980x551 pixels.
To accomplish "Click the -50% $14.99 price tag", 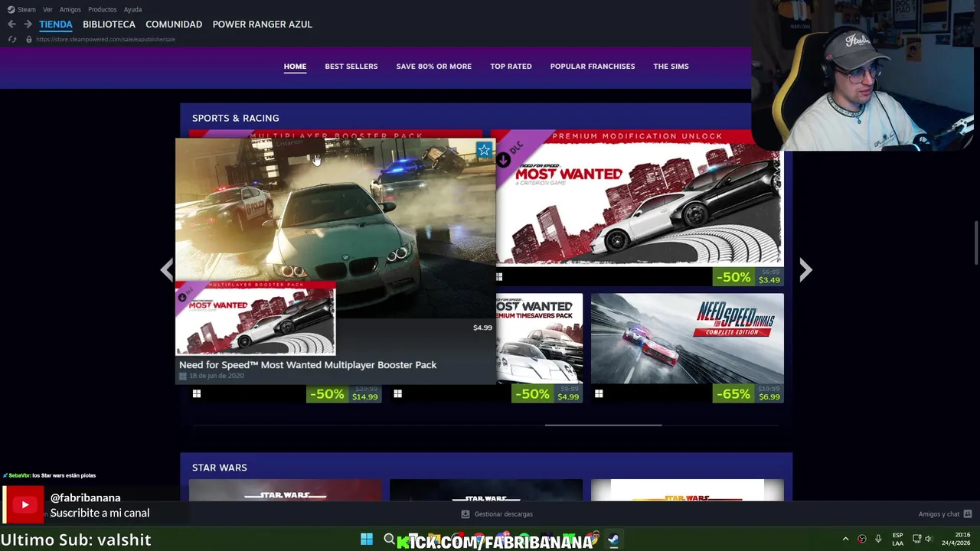I will pyautogui.click(x=344, y=394).
